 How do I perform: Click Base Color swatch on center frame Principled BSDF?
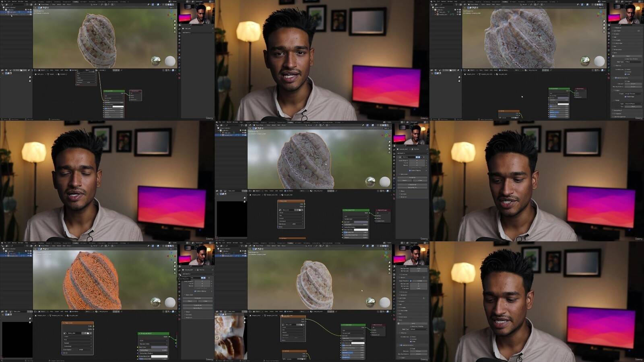[361, 222]
